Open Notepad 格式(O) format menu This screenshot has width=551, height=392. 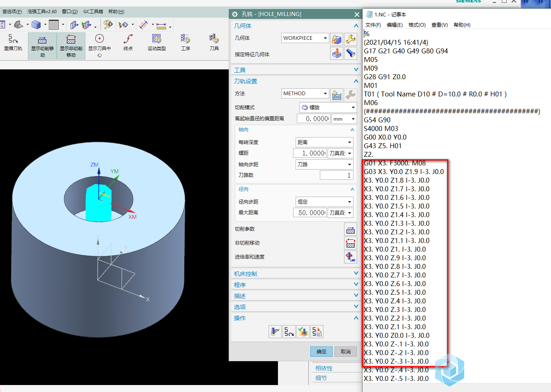[417, 25]
